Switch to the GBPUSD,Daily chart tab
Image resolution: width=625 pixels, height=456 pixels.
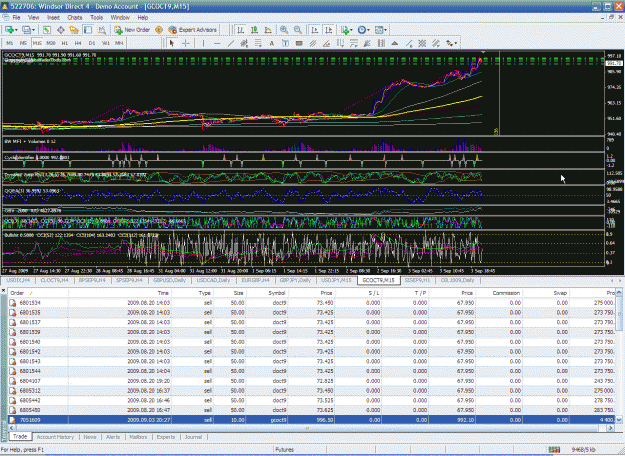click(x=170, y=280)
